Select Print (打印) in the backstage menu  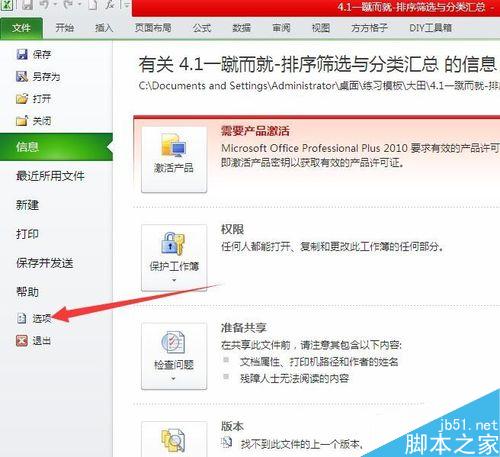click(27, 234)
